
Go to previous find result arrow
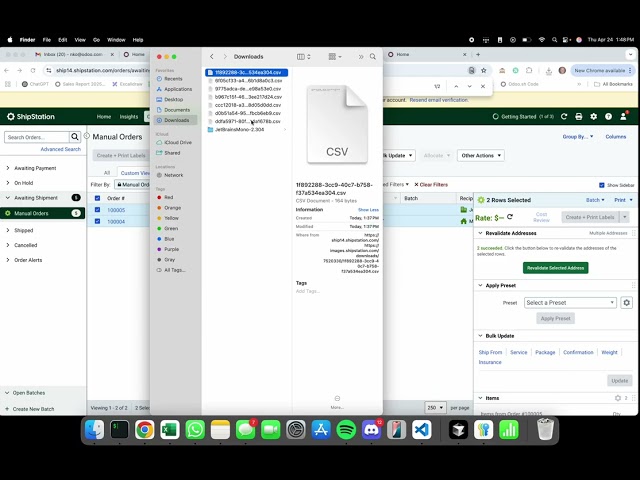(456, 87)
